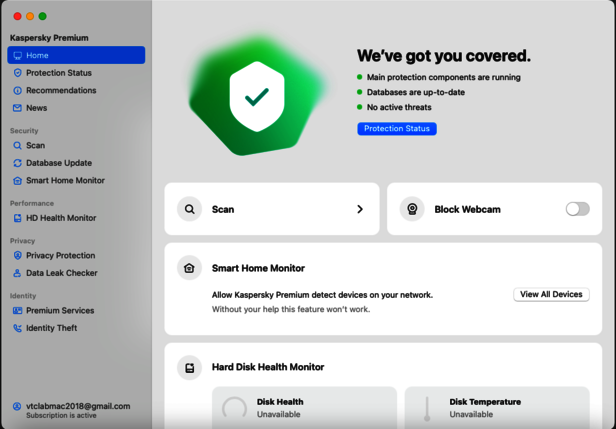This screenshot has height=429, width=616.
Task: Go to HD Health Monitor in sidebar
Action: click(61, 218)
